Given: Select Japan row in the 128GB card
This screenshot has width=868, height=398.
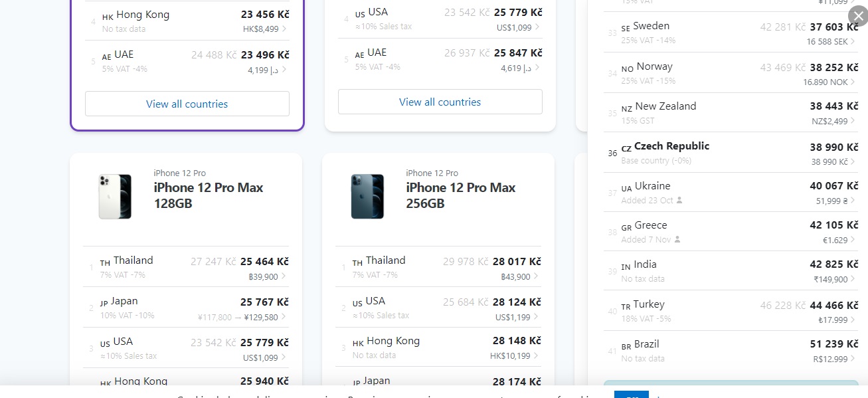Looking at the screenshot, I should coord(187,308).
